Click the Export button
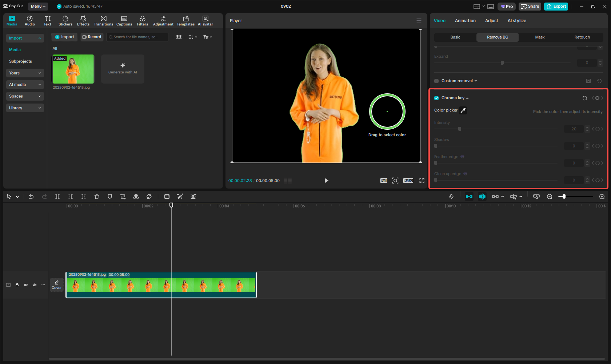The image size is (611, 364). [x=556, y=6]
